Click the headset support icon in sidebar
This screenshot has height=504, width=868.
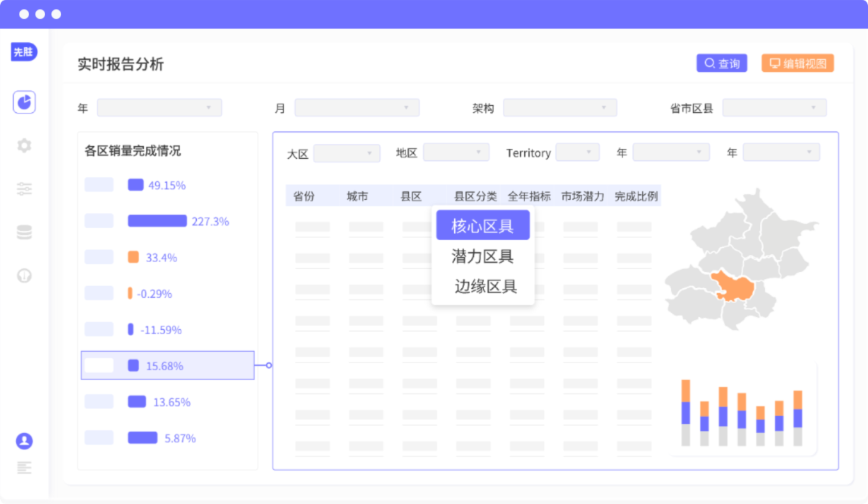(24, 276)
